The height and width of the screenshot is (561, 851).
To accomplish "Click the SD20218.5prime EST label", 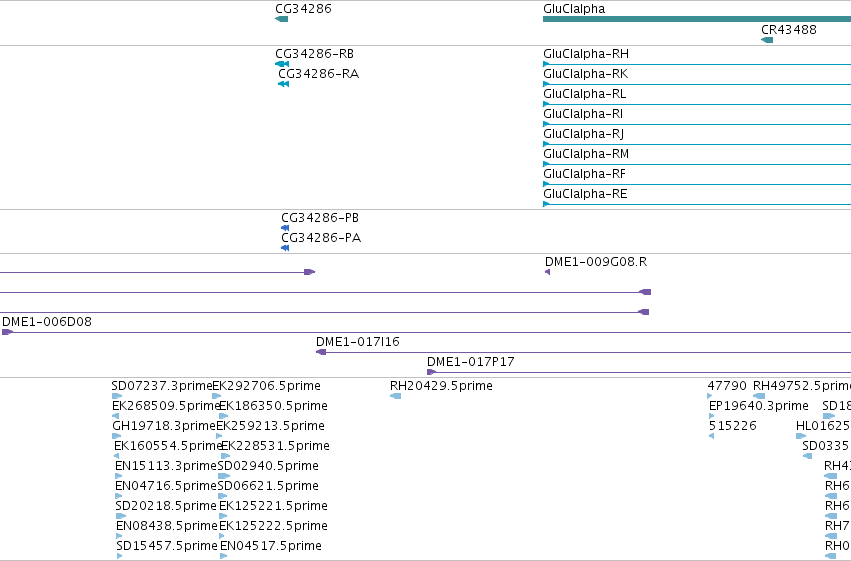I will point(166,506).
